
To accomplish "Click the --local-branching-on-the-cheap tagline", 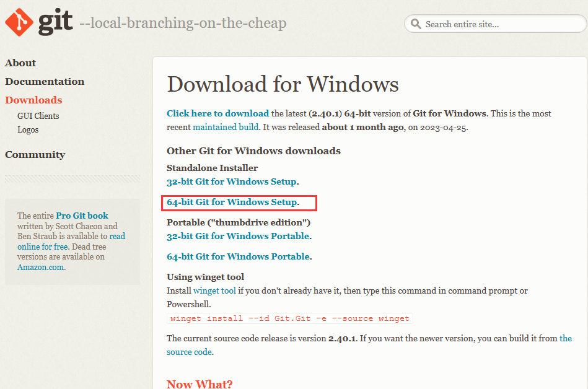I will click(x=183, y=24).
